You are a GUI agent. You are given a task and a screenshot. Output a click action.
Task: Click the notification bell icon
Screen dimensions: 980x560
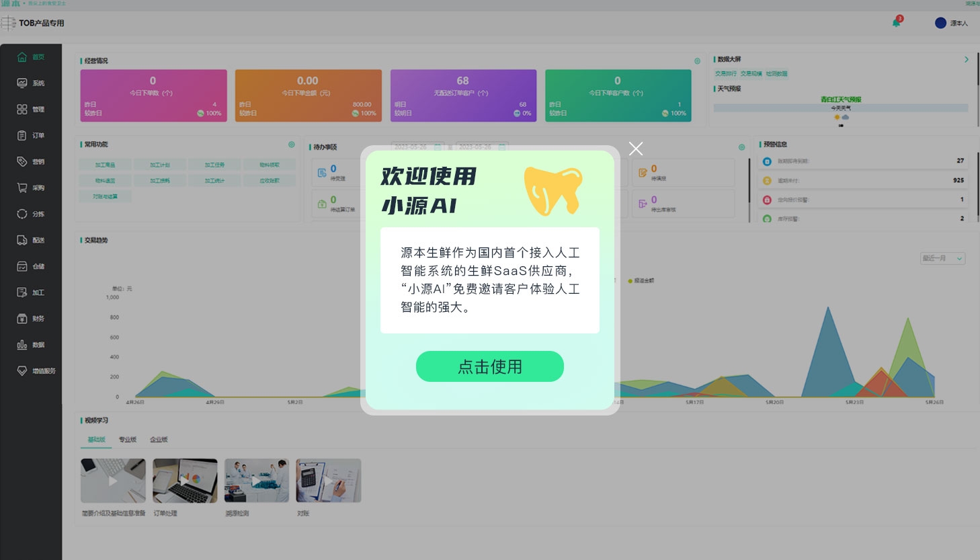click(x=896, y=24)
